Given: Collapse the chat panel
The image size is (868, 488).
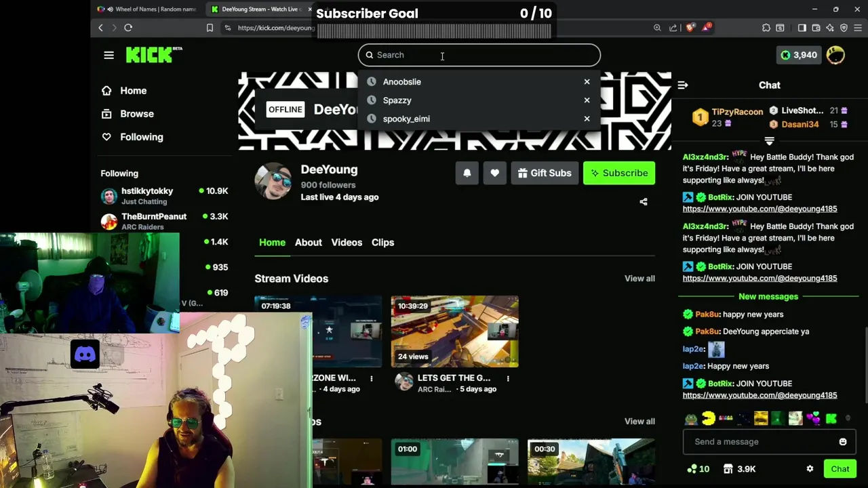Looking at the screenshot, I should tap(683, 85).
